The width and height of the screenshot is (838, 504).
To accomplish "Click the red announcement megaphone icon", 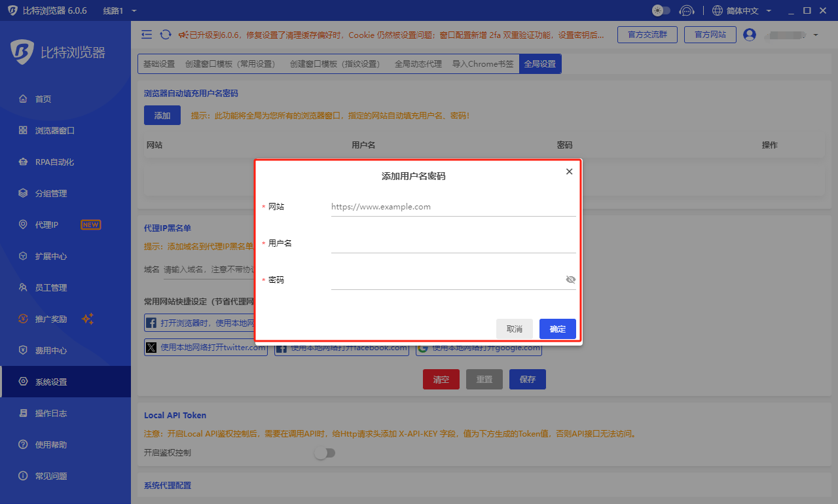I will tap(183, 35).
